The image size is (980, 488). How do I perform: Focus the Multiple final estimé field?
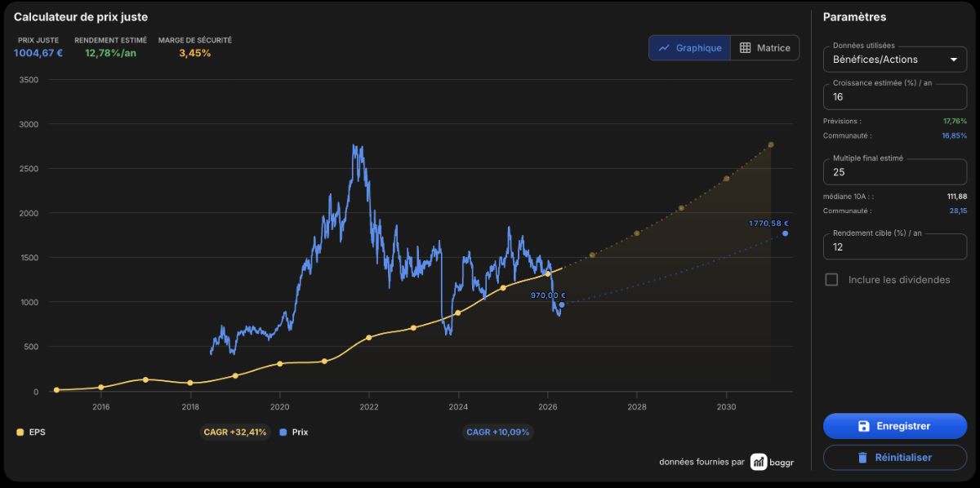895,172
